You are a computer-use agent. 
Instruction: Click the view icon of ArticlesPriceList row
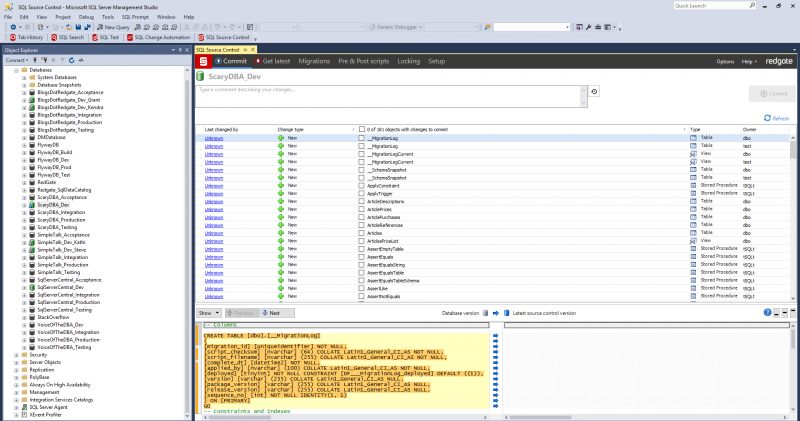(x=693, y=241)
